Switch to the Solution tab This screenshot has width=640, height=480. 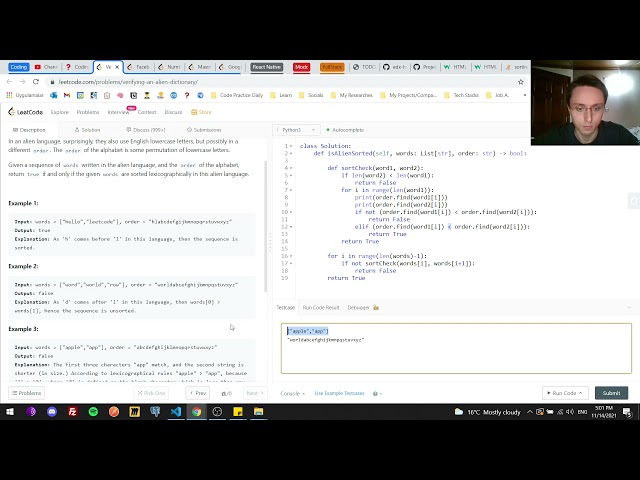(87, 130)
